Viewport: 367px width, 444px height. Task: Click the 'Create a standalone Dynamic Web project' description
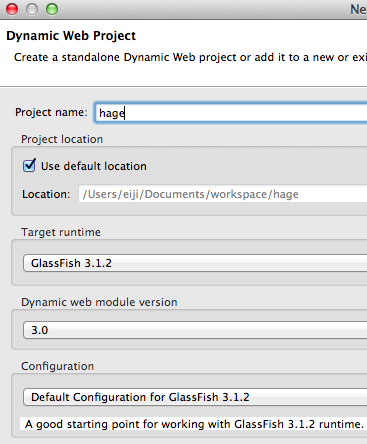click(x=190, y=57)
